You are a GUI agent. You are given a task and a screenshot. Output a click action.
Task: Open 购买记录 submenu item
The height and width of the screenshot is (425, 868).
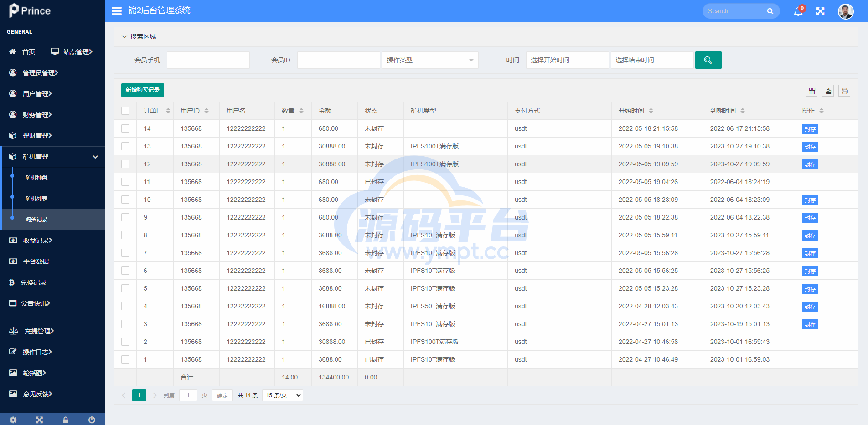(x=36, y=220)
